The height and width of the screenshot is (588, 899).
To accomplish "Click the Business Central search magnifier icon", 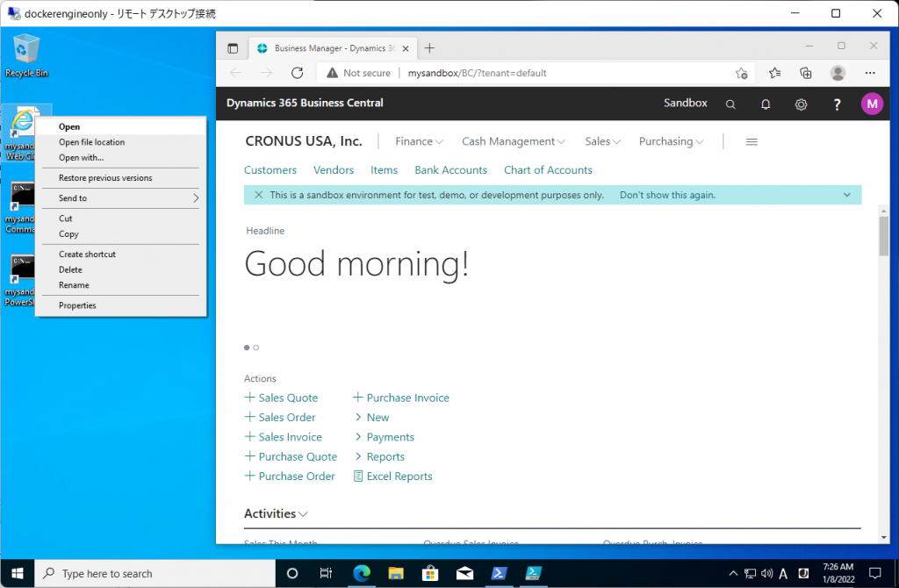I will click(x=730, y=104).
